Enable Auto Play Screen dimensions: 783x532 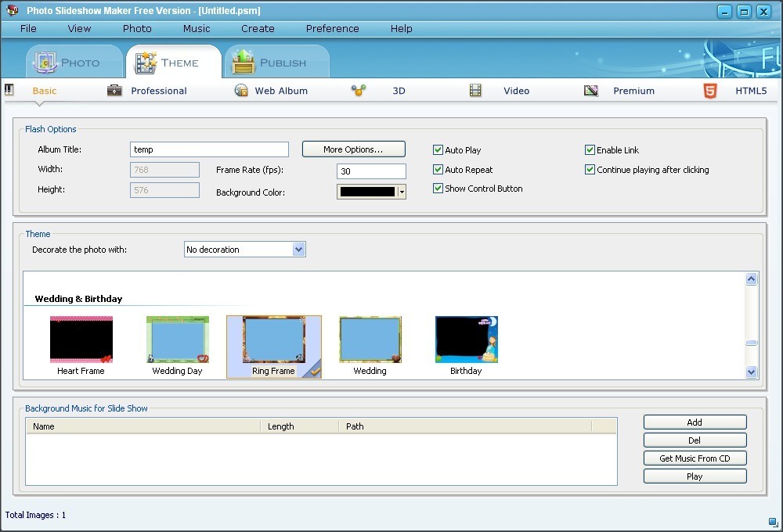point(438,149)
